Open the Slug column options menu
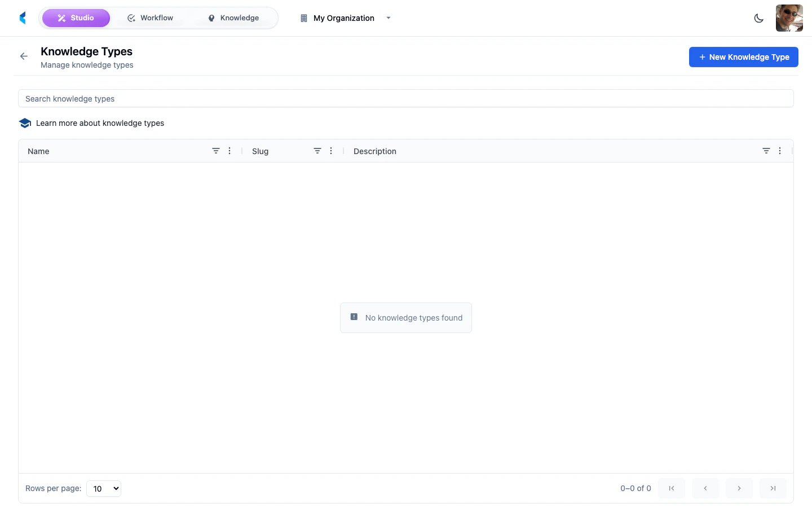812x508 pixels. (331, 151)
